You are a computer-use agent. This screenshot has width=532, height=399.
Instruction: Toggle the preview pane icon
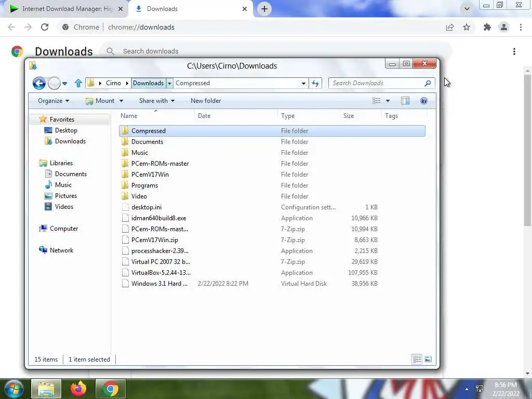(x=405, y=101)
